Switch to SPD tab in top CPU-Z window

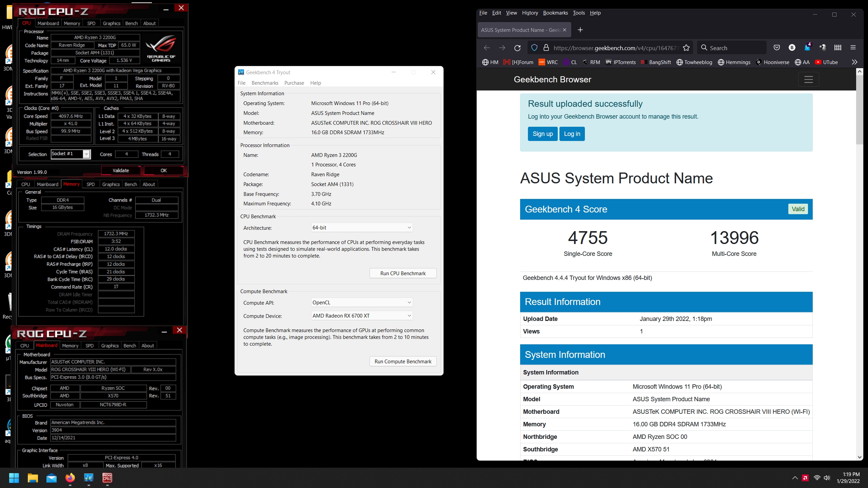(91, 23)
